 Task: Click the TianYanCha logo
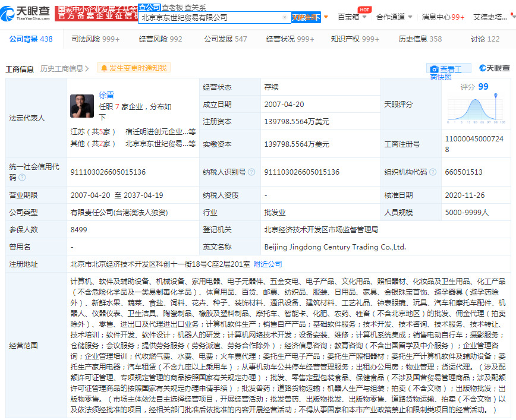click(x=25, y=13)
